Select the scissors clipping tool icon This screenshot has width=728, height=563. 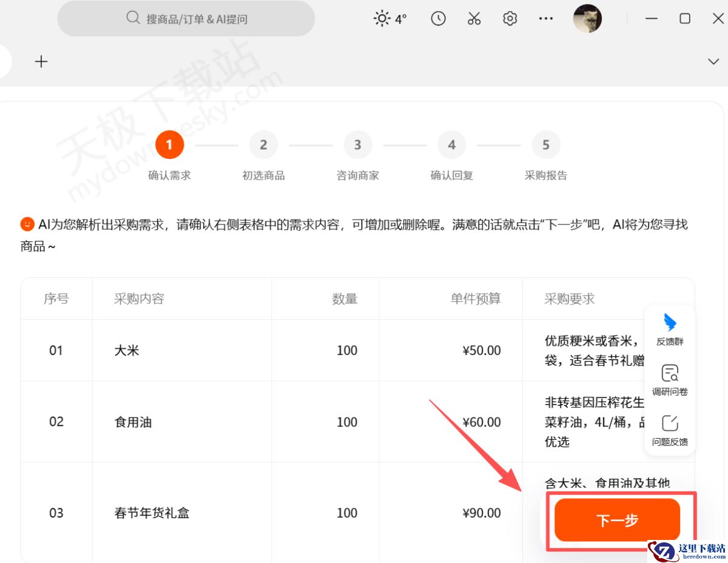474,18
